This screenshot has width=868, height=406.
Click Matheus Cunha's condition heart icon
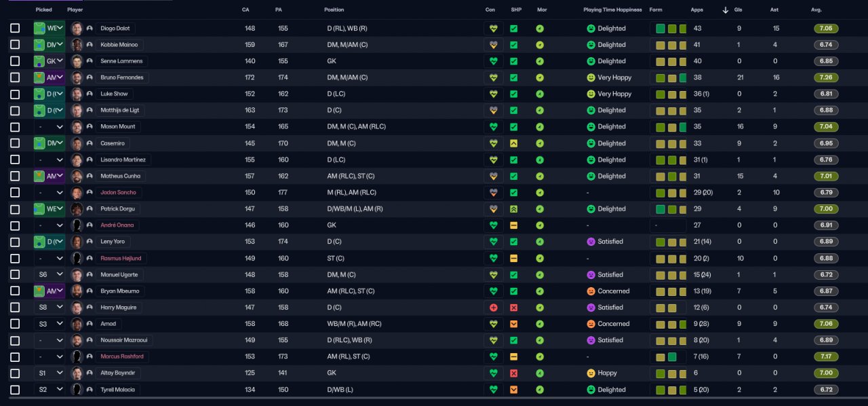(x=494, y=176)
